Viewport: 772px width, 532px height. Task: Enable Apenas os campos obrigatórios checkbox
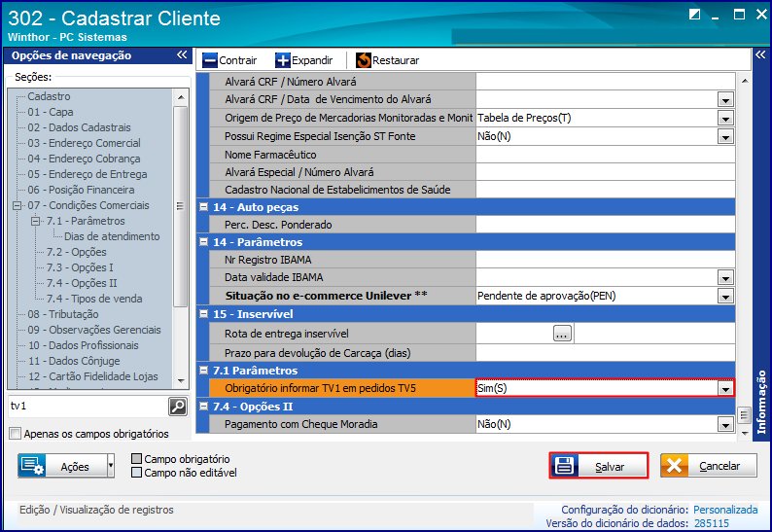point(16,434)
